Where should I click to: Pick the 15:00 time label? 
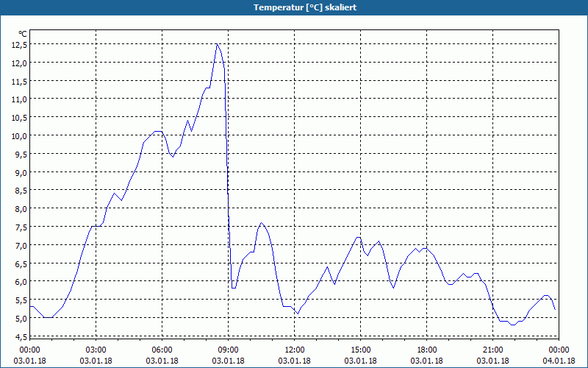tap(360, 350)
